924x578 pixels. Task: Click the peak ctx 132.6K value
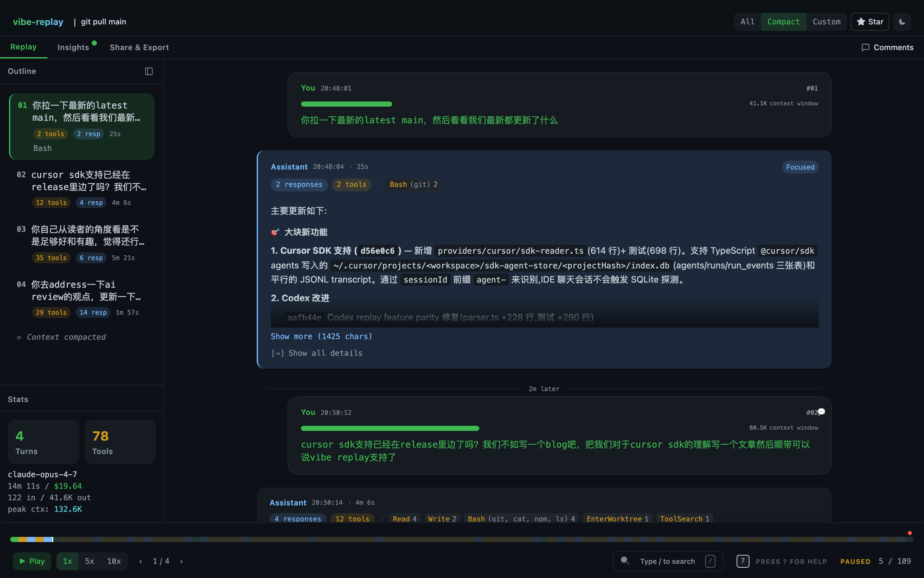click(x=68, y=509)
